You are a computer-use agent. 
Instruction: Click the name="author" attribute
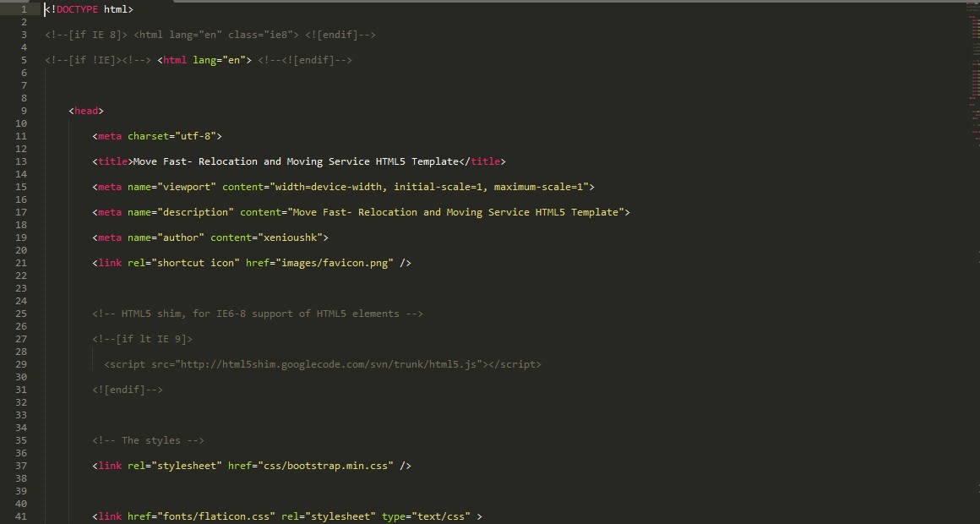click(x=166, y=237)
